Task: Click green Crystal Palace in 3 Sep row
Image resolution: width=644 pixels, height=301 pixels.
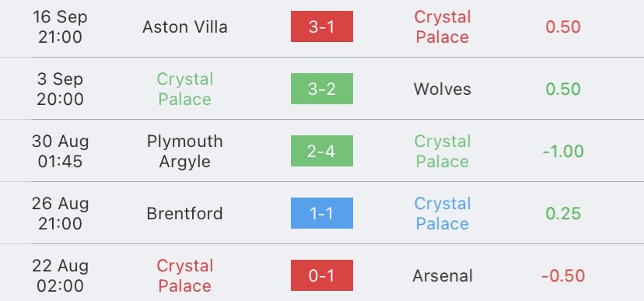Action: (185, 89)
